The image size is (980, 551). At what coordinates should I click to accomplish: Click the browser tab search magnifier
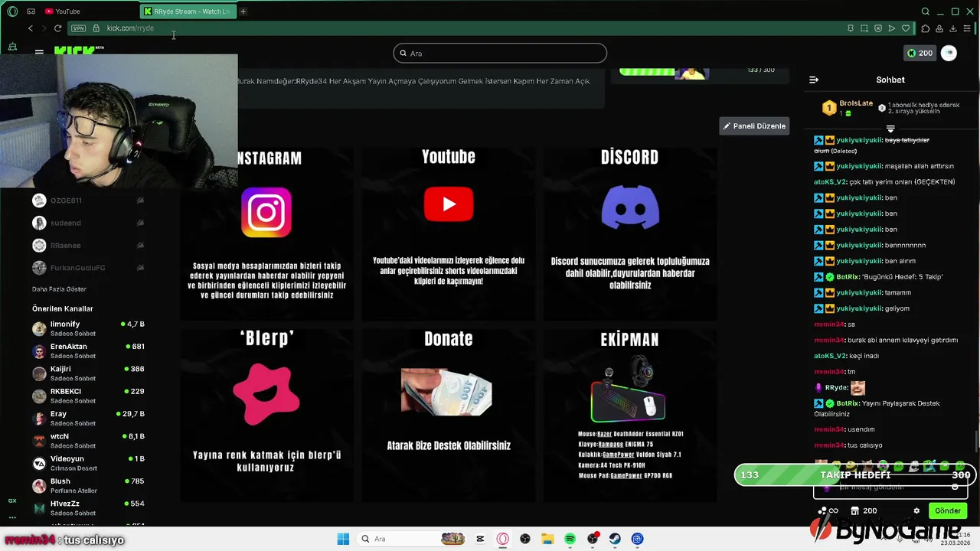(x=925, y=11)
